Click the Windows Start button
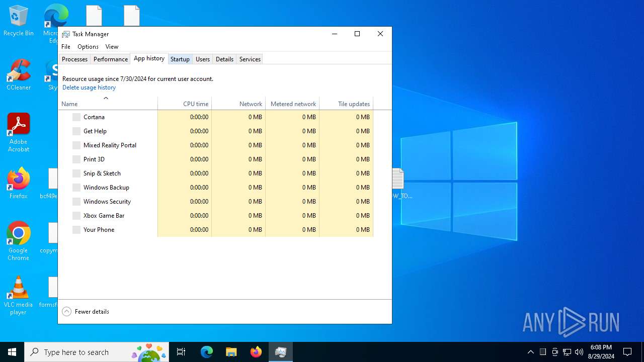 tap(12, 352)
